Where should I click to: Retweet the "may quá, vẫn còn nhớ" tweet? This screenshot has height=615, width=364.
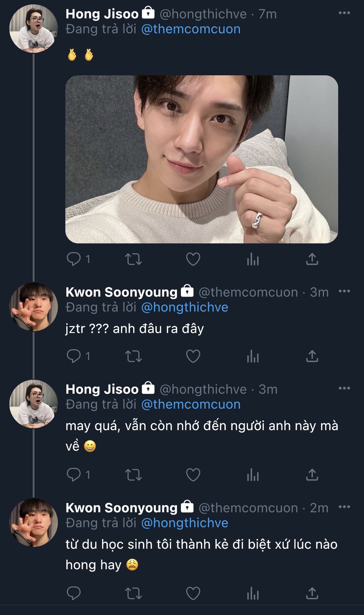click(x=133, y=475)
